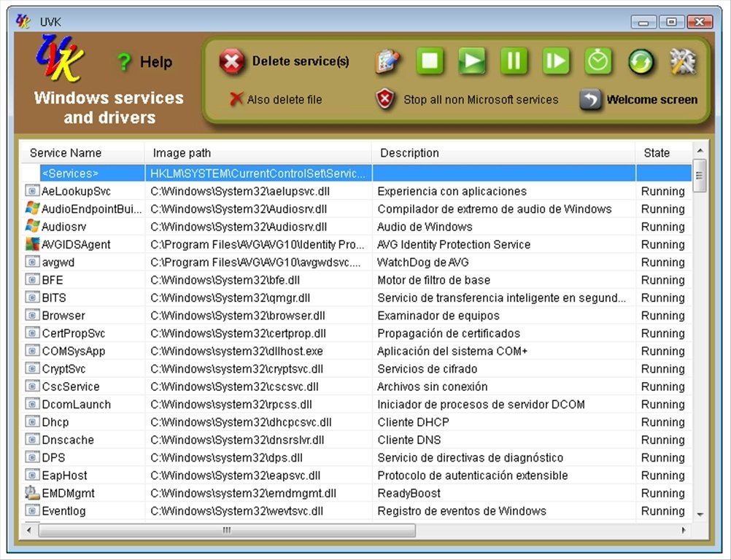Click the BFE service icon

[x=31, y=279]
